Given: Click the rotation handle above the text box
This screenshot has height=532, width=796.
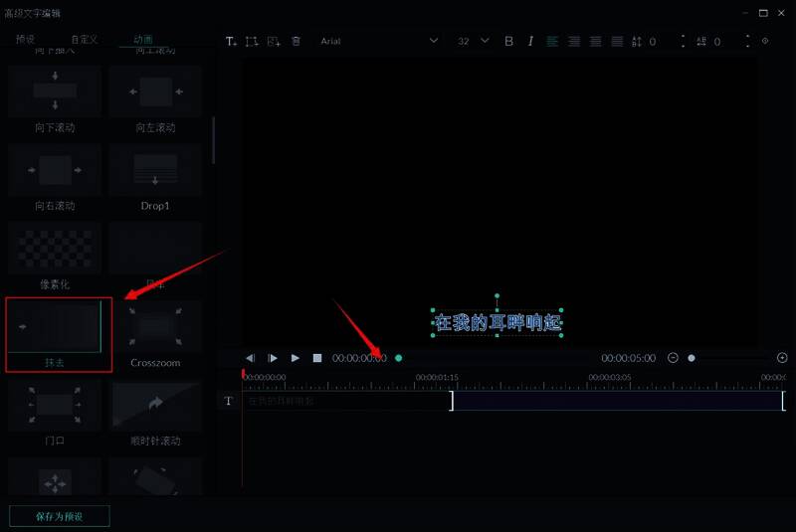Looking at the screenshot, I should coord(497,295).
